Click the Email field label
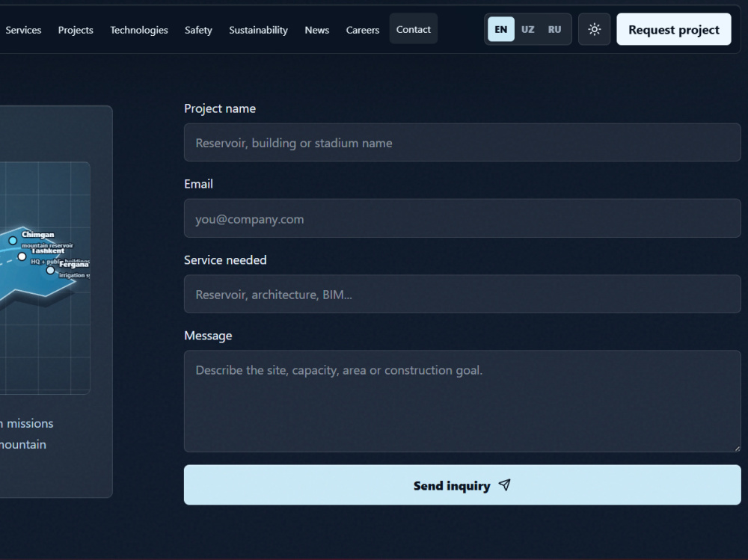 tap(198, 184)
